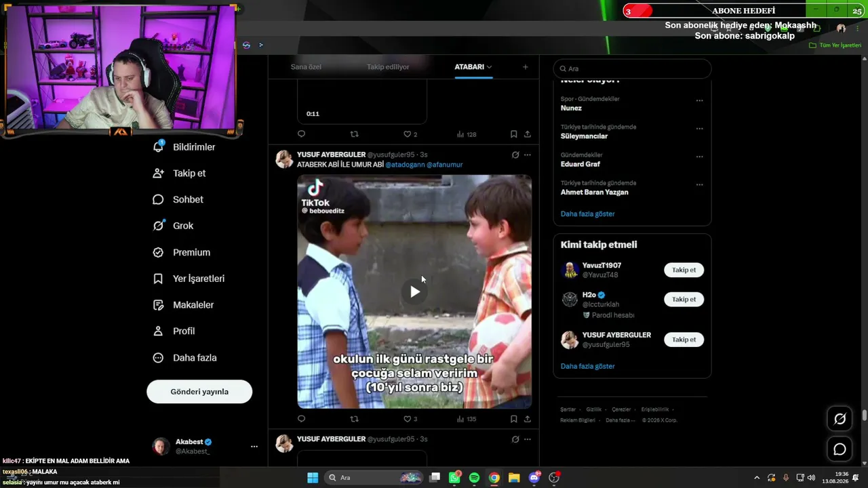Open the Makaleler section

[x=183, y=305]
